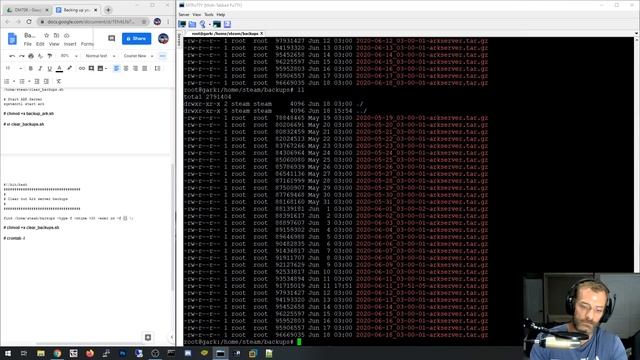Hide the Docs side panel arrow
The image size is (640, 360).
point(171,337)
